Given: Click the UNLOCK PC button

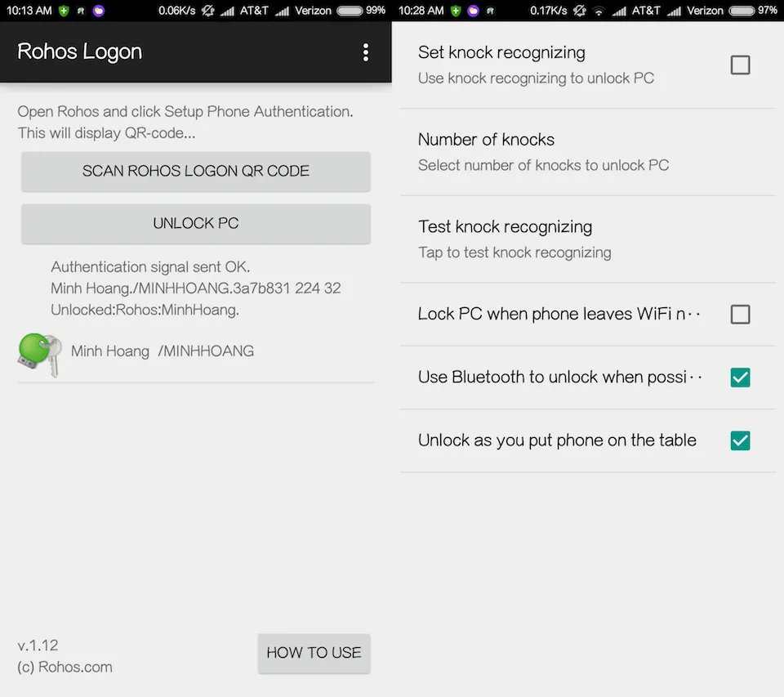Looking at the screenshot, I should point(196,224).
